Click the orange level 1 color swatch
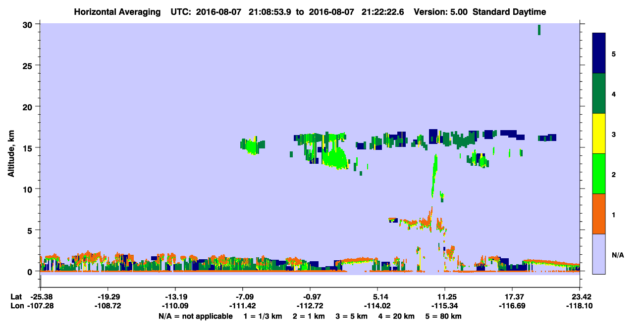Image resolution: width=644 pixels, height=330 pixels. pyautogui.click(x=599, y=214)
